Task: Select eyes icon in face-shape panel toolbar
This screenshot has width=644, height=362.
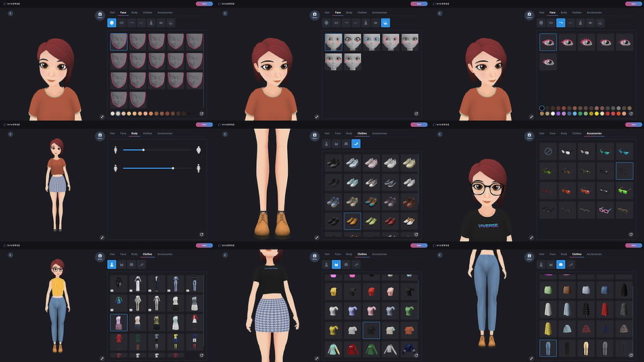Action: (x=122, y=23)
